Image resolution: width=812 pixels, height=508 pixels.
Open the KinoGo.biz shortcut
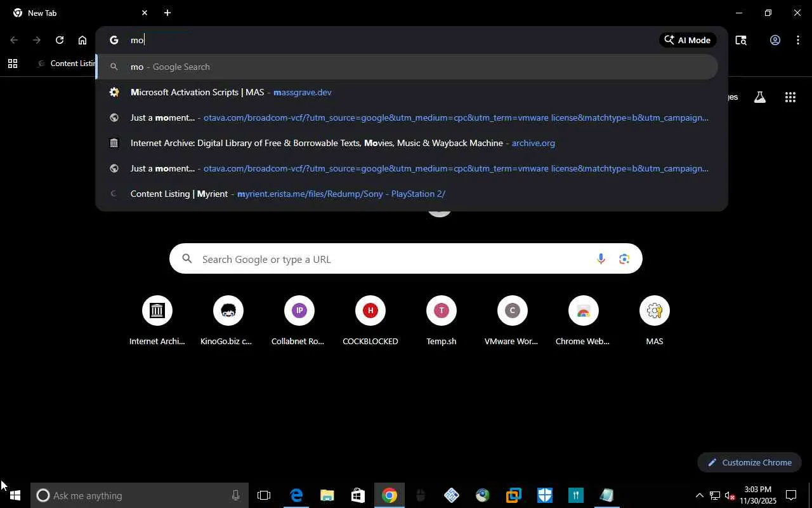coord(228,321)
